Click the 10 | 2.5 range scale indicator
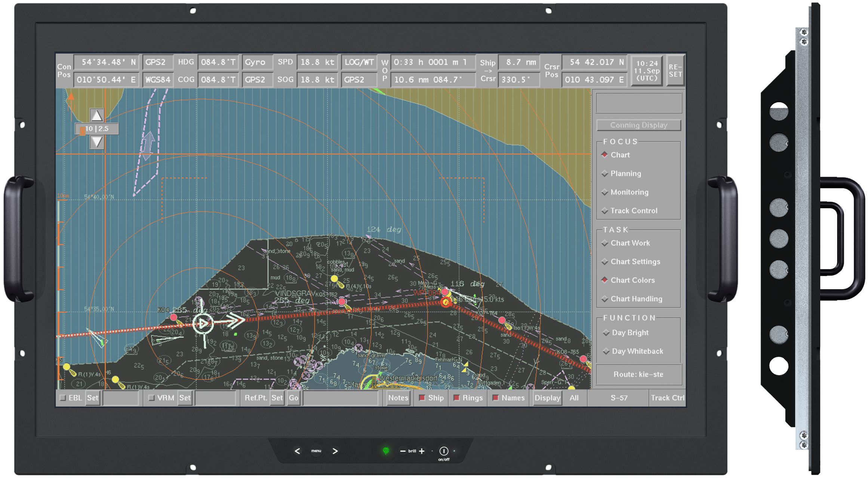 pyautogui.click(x=97, y=129)
